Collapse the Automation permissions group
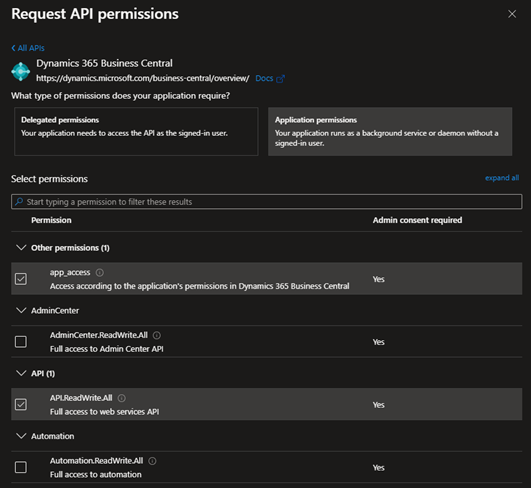 click(21, 436)
